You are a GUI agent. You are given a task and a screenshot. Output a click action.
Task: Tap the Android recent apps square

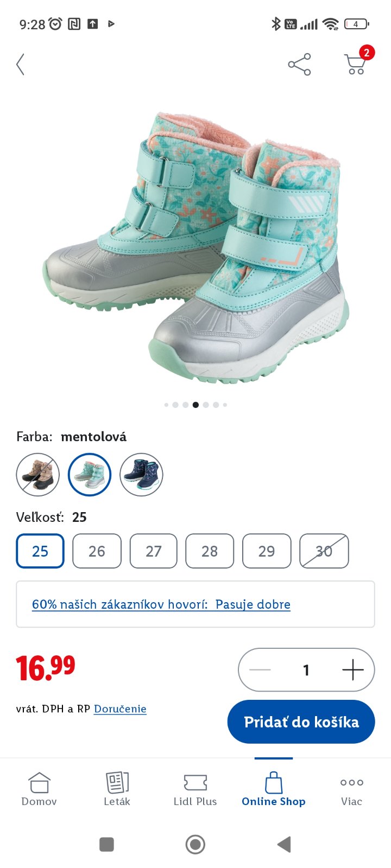[x=106, y=844]
